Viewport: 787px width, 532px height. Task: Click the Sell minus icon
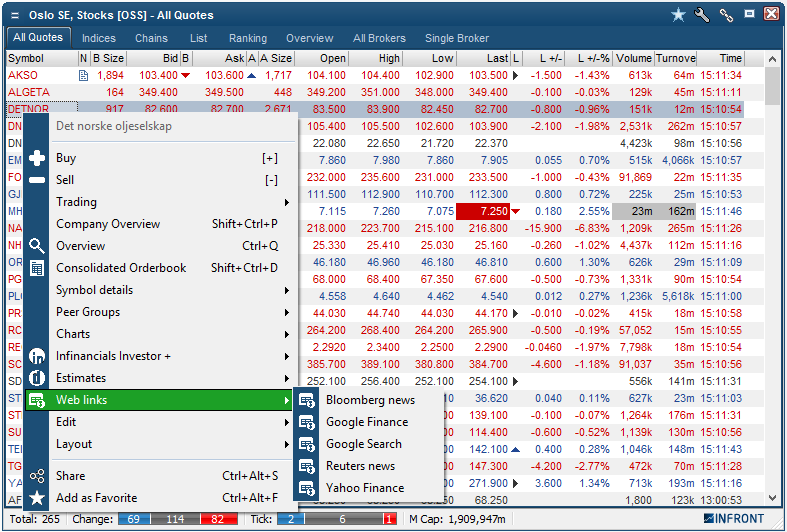coord(37,180)
